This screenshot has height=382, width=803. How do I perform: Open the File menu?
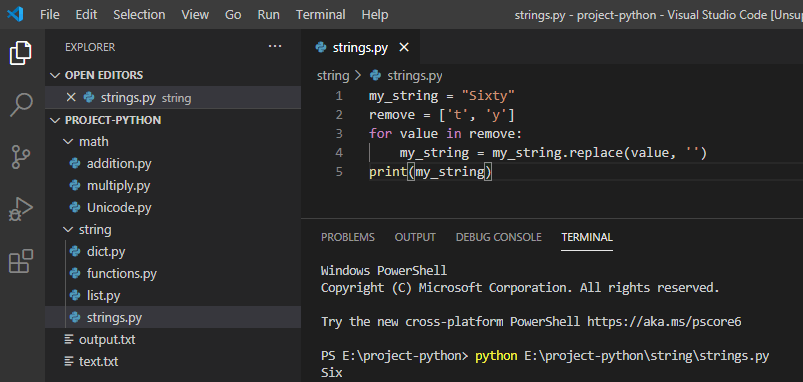(50, 14)
